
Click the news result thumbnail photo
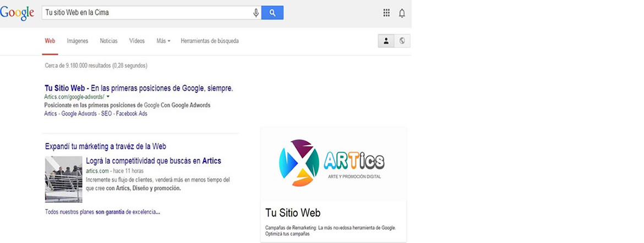(64, 179)
